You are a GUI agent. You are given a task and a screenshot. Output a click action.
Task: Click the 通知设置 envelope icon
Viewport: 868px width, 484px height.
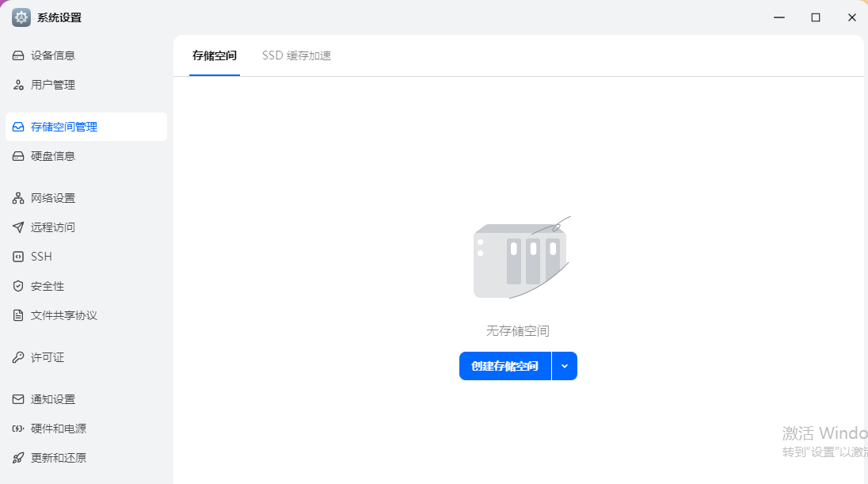coord(18,399)
